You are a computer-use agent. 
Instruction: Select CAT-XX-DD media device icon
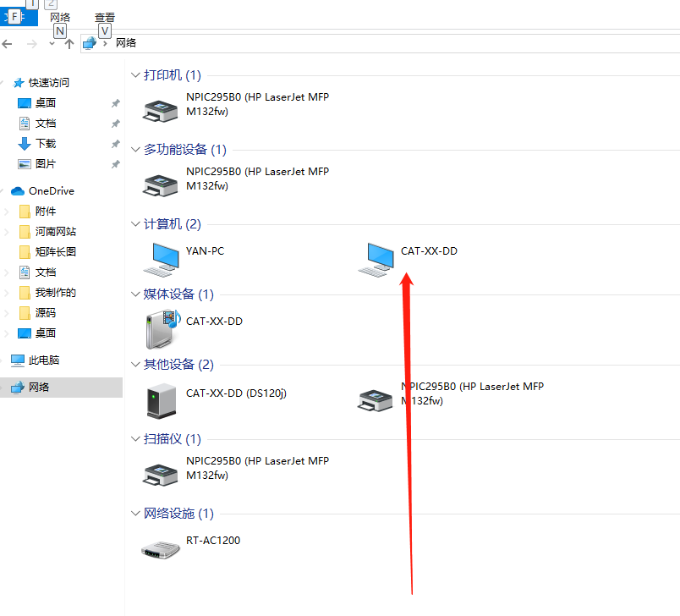click(x=162, y=330)
